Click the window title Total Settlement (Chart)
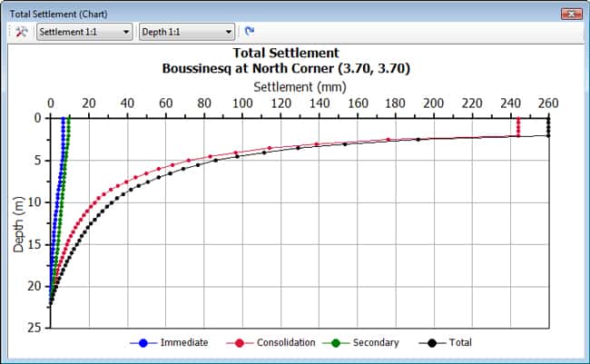 coord(58,14)
